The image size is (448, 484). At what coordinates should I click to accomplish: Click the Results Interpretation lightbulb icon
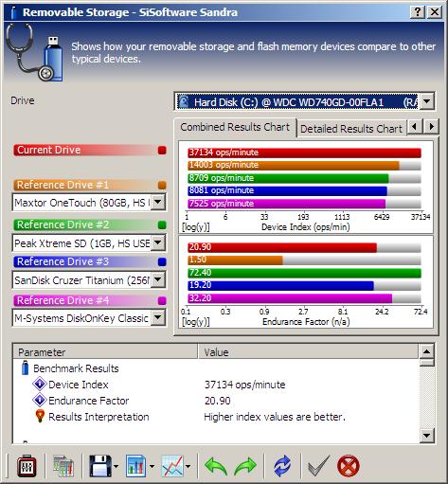click(40, 416)
